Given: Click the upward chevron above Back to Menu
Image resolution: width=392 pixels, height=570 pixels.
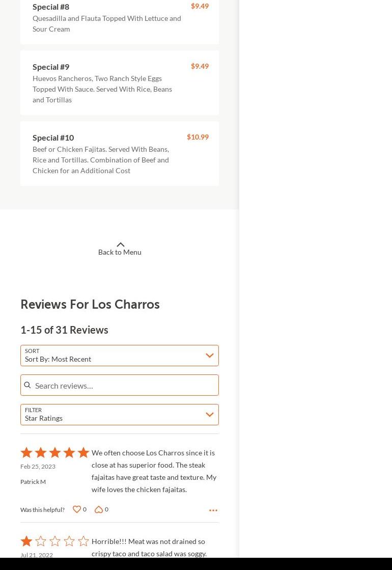Looking at the screenshot, I should pyautogui.click(x=120, y=245).
